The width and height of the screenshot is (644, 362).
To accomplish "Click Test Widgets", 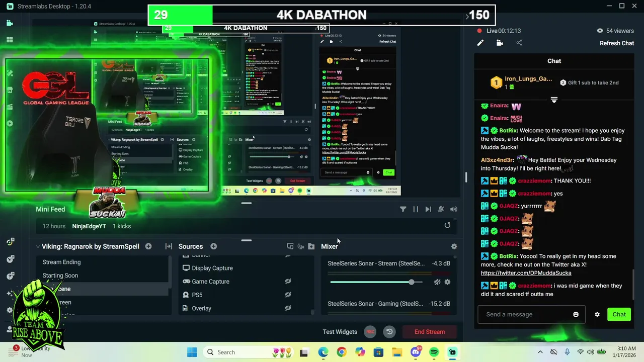I will point(340,332).
